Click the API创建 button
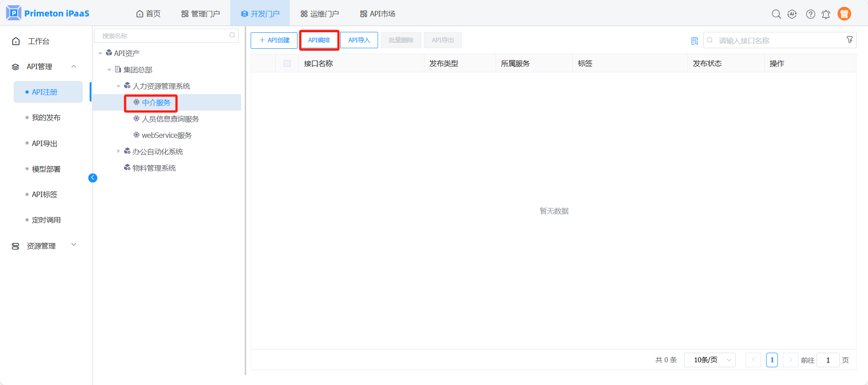The height and width of the screenshot is (385, 868). [x=274, y=40]
